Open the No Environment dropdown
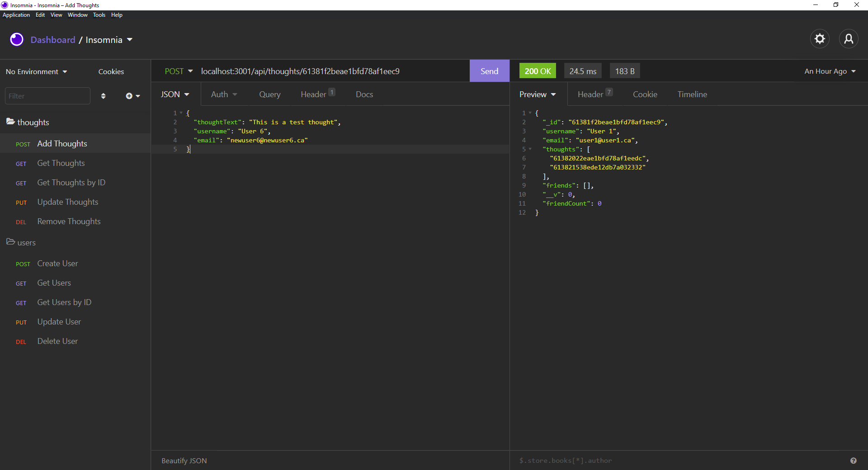The width and height of the screenshot is (868, 470). tap(36, 71)
